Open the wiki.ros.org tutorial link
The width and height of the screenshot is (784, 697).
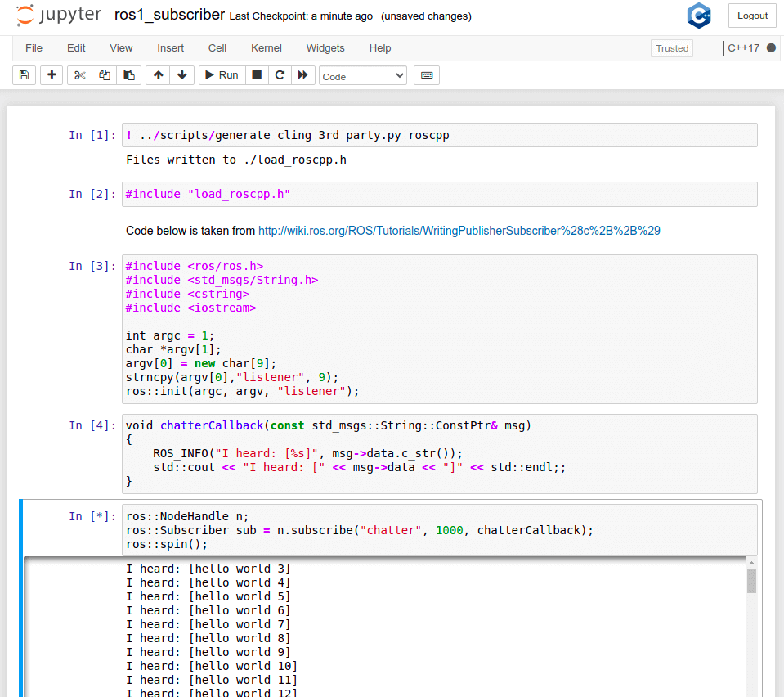point(459,231)
